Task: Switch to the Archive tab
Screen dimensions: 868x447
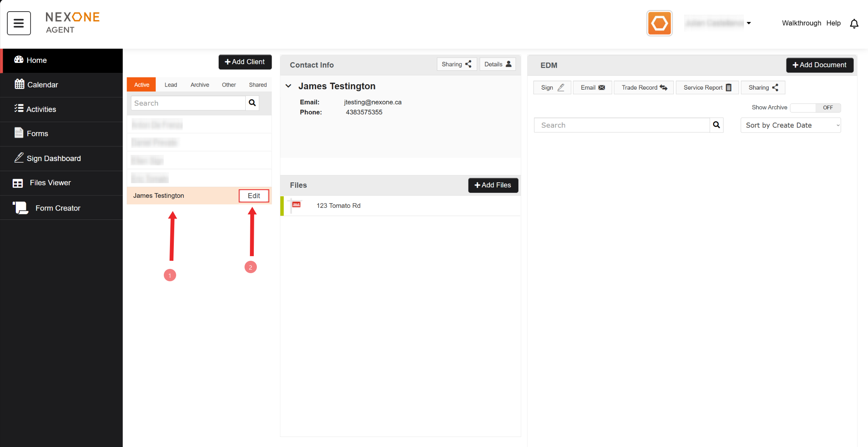Action: coord(199,85)
